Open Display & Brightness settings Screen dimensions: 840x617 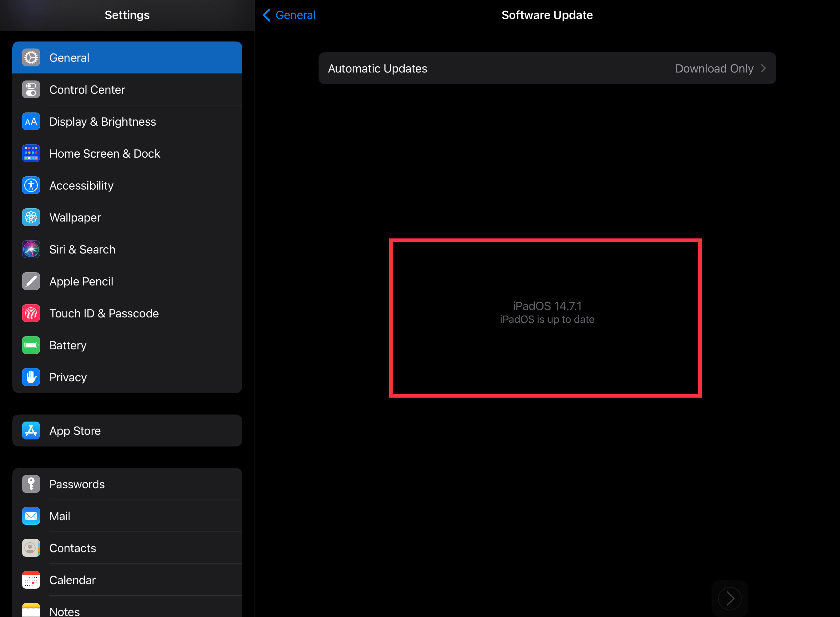(127, 122)
